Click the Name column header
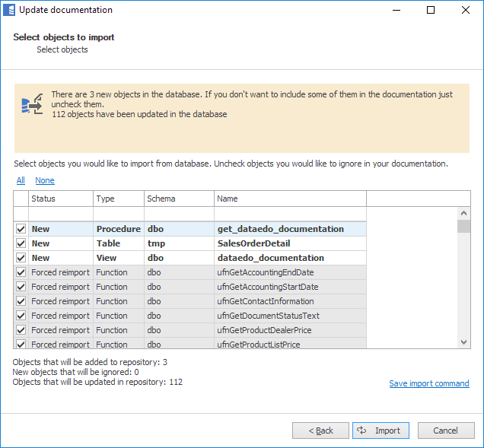 [289, 199]
